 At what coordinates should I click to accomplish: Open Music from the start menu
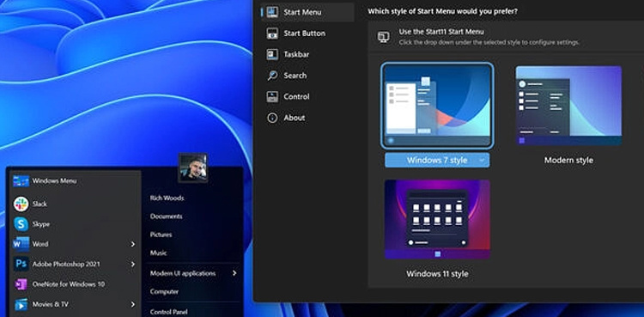pyautogui.click(x=159, y=253)
